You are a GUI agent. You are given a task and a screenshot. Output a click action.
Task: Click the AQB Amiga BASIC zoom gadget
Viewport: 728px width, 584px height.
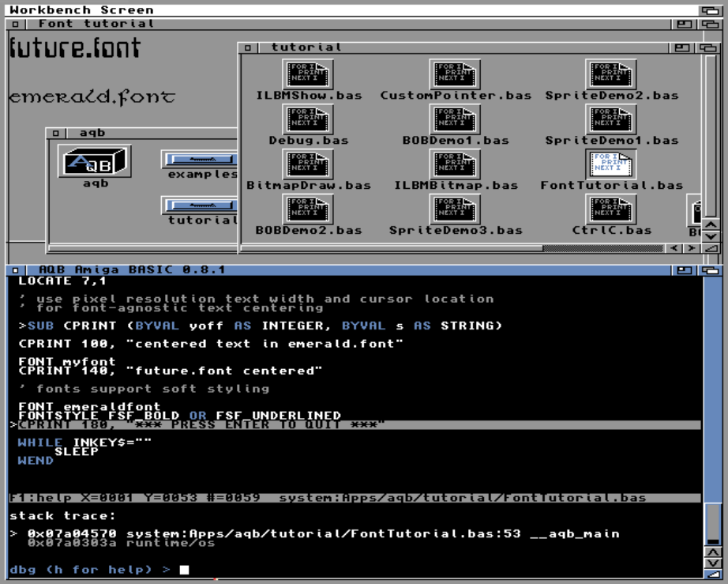(684, 270)
